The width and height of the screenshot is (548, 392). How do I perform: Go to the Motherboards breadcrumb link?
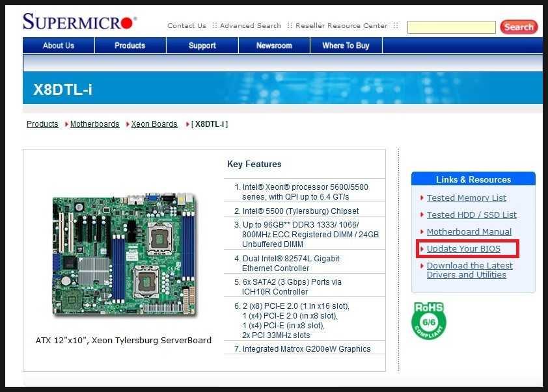pos(95,124)
